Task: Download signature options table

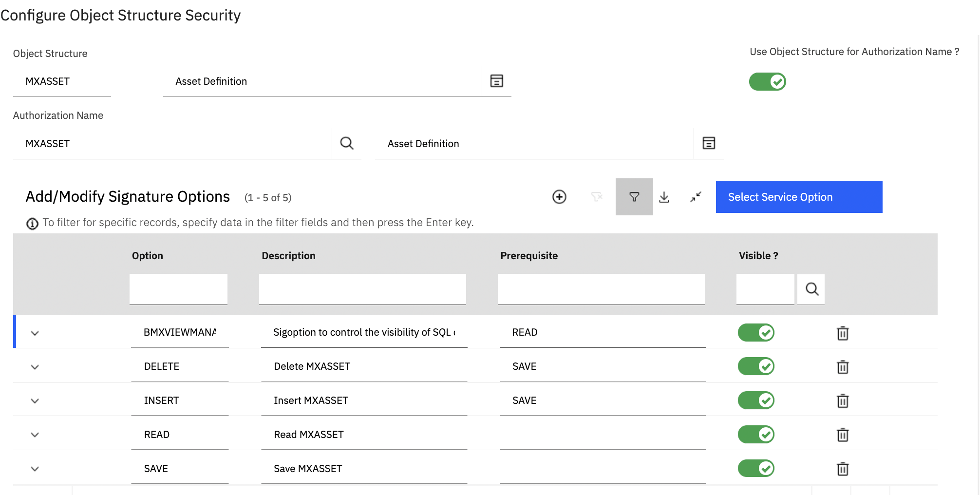Action: pyautogui.click(x=664, y=197)
